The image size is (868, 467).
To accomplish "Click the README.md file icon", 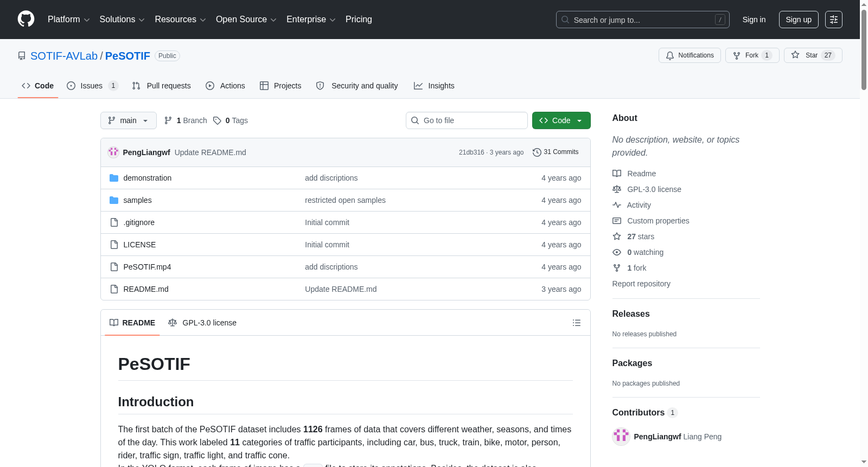I will tap(114, 289).
